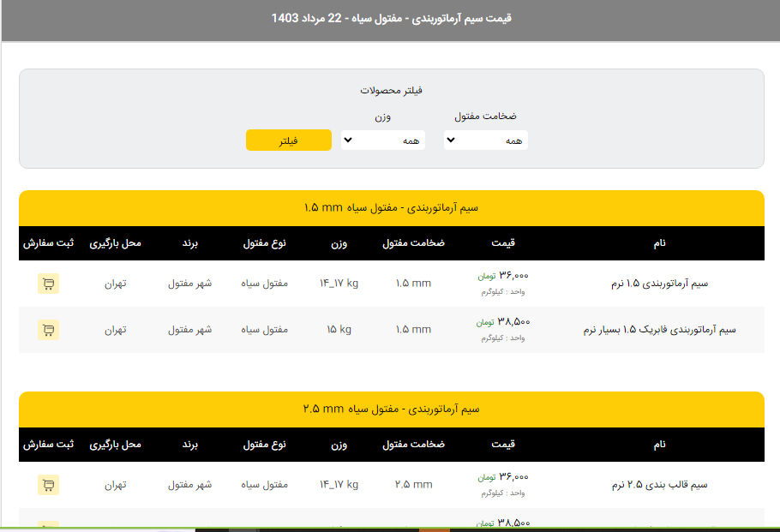The image size is (780, 532).
Task: Click the وزن column header in the ۱.۵ mm table
Action: 339,243
